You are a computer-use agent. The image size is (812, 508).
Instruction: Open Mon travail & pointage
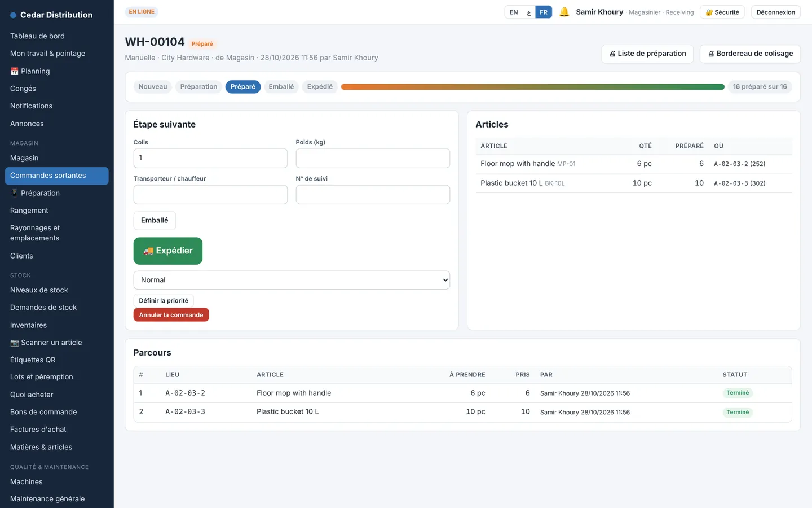click(x=56, y=54)
